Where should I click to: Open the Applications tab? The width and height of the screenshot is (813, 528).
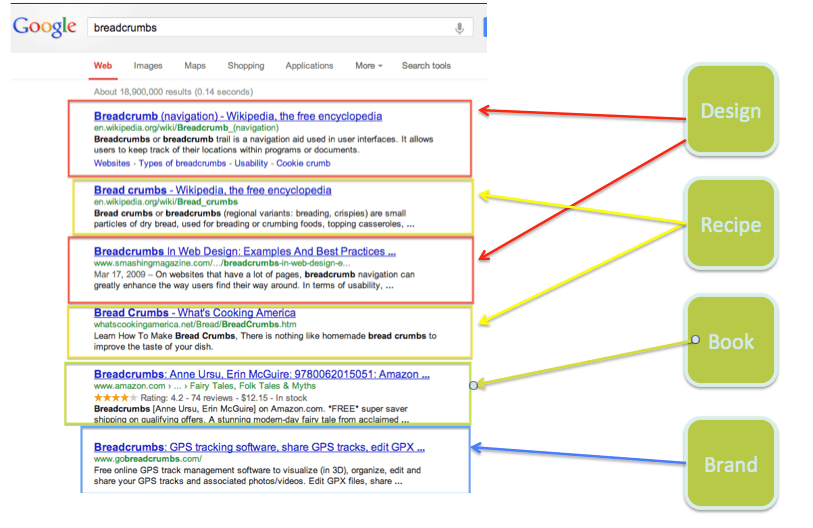click(310, 66)
